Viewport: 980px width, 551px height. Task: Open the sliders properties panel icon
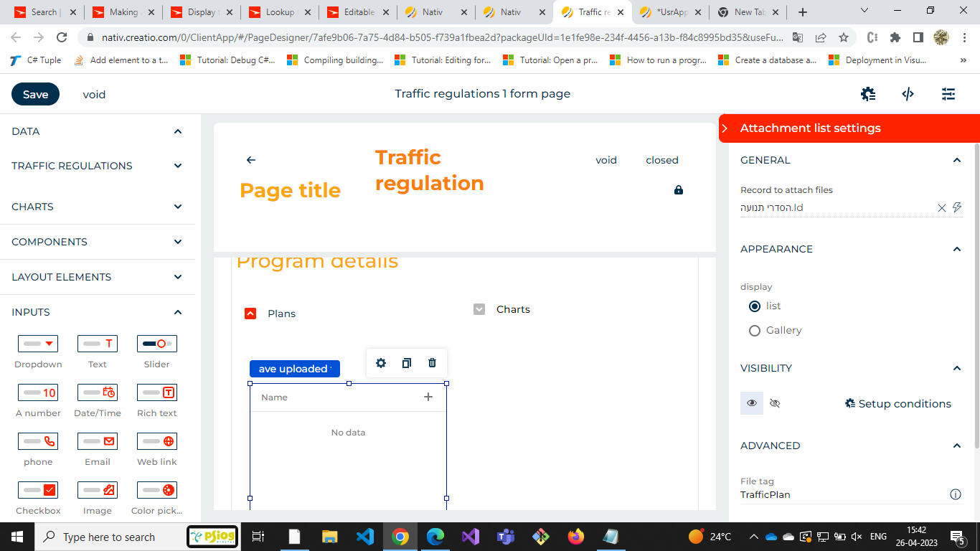click(948, 94)
